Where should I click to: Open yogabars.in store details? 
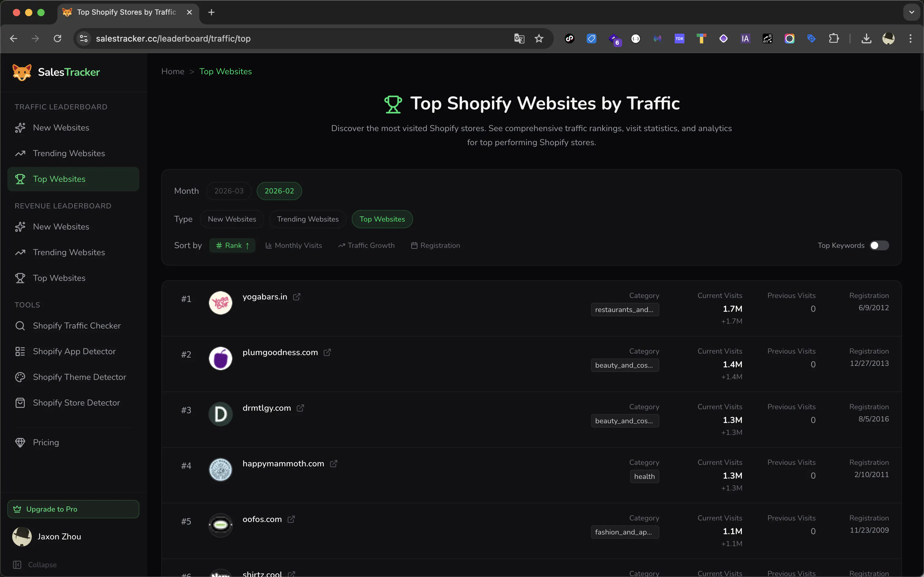coord(265,296)
